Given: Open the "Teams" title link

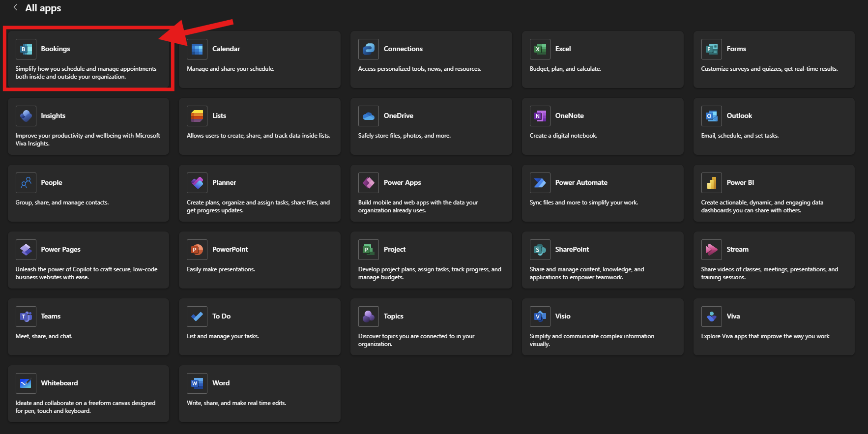Looking at the screenshot, I should click(51, 316).
